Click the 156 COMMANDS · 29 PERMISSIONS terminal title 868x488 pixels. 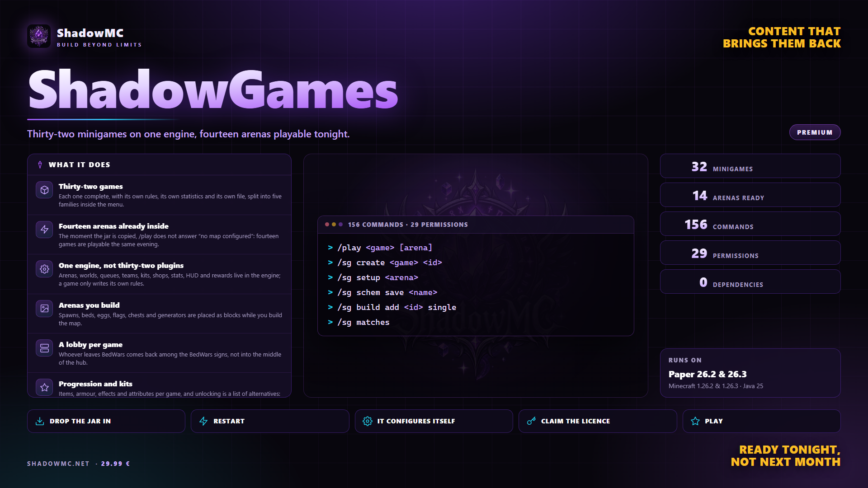[x=408, y=225]
